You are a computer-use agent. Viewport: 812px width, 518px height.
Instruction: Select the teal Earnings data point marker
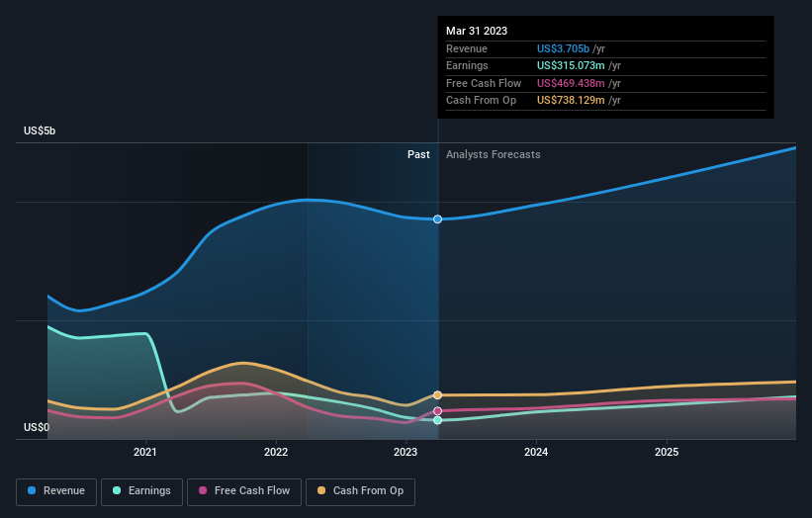click(437, 420)
